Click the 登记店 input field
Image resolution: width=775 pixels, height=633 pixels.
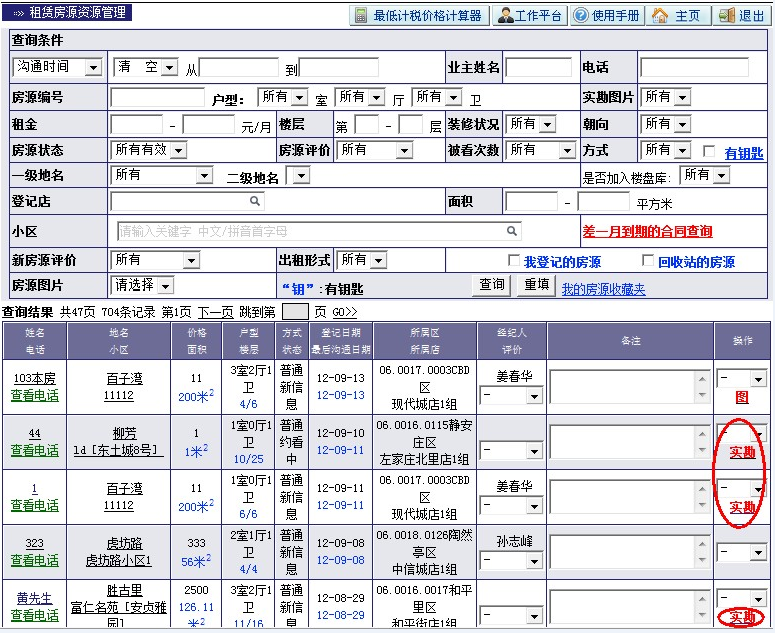[187, 201]
